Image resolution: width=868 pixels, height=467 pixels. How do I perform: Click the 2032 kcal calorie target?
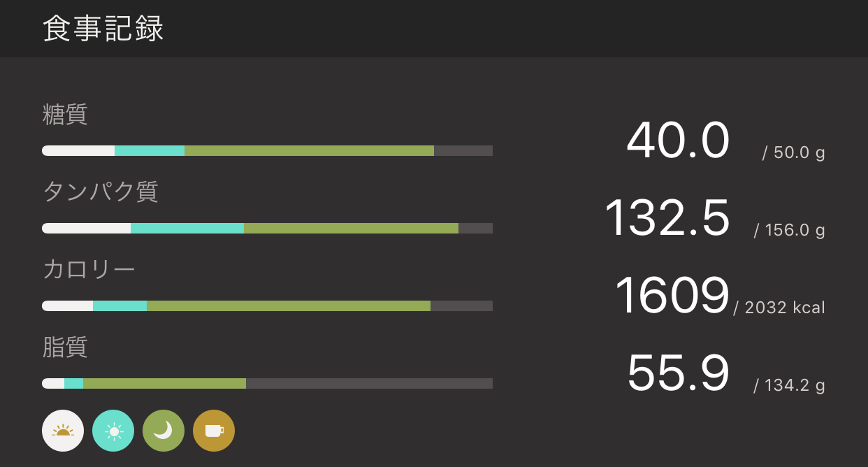(x=780, y=308)
